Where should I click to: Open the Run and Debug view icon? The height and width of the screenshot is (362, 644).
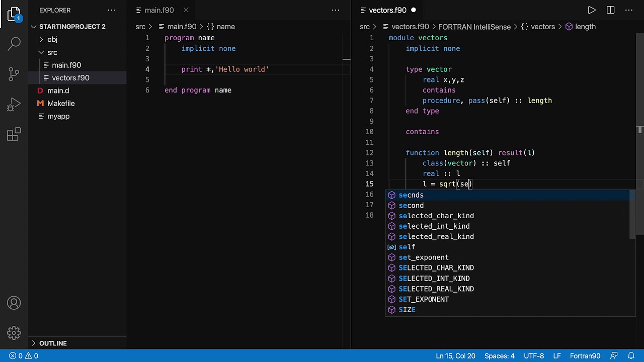coord(14,104)
